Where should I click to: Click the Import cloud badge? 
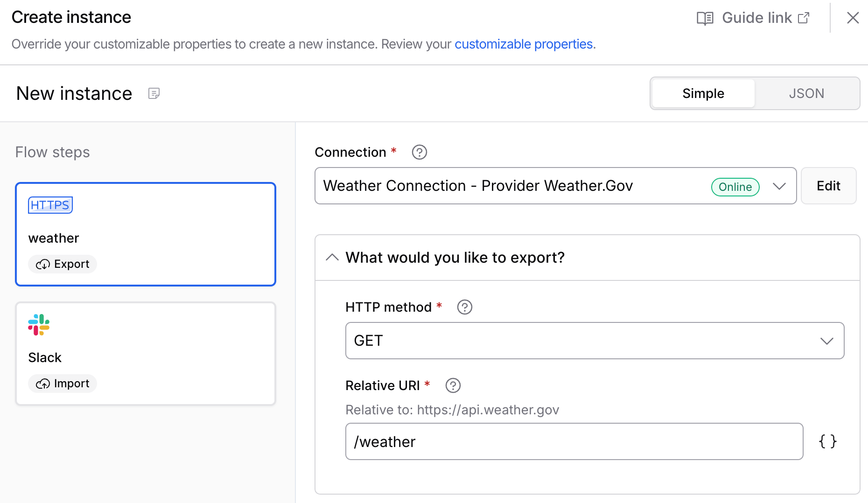(x=63, y=384)
